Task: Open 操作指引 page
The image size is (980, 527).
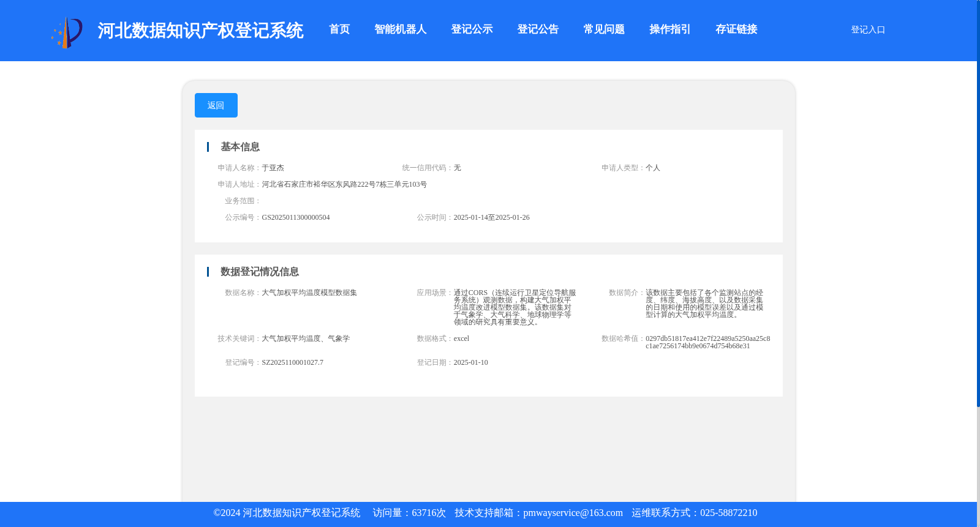Action: coord(670,29)
